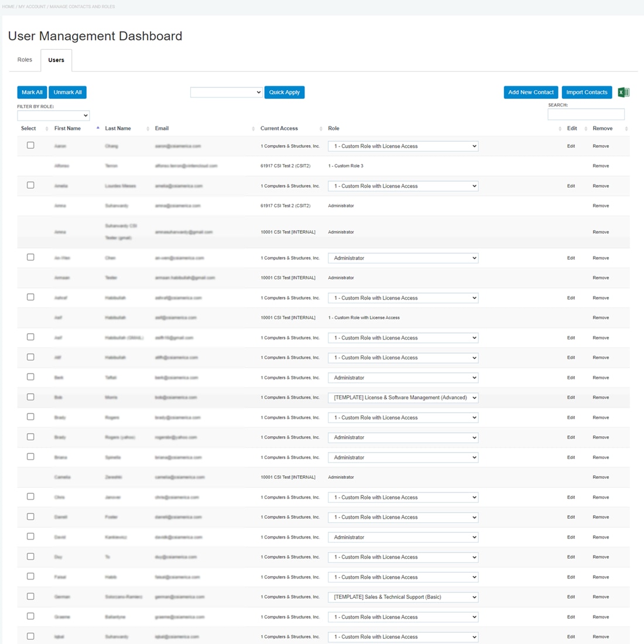
Task: Tick checkbox for the TEMPLATE License & Software row
Action: click(30, 397)
